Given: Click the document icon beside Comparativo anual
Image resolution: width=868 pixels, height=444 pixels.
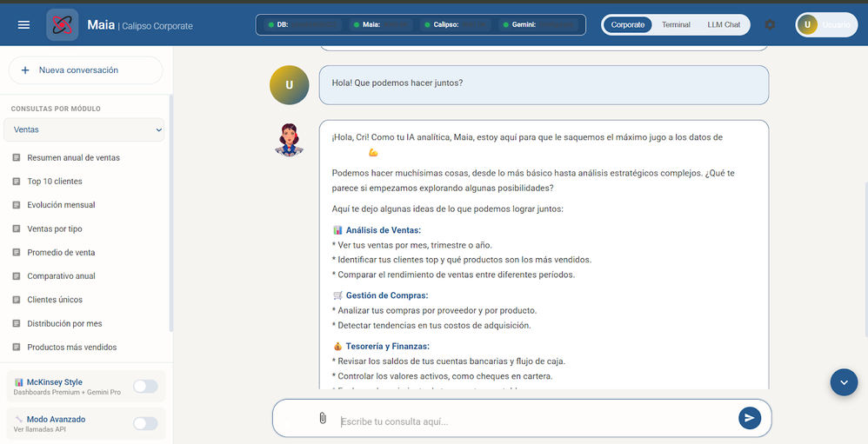Looking at the screenshot, I should click(x=16, y=276).
